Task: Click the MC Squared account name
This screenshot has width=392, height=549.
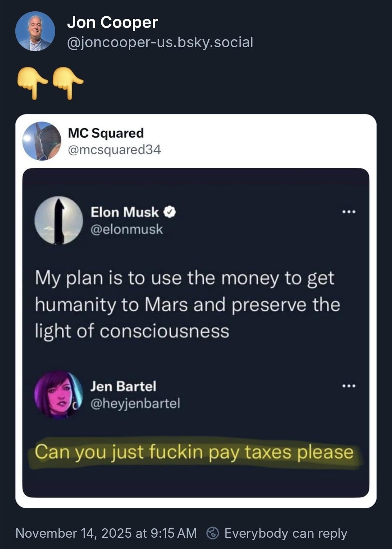Action: coord(106,133)
